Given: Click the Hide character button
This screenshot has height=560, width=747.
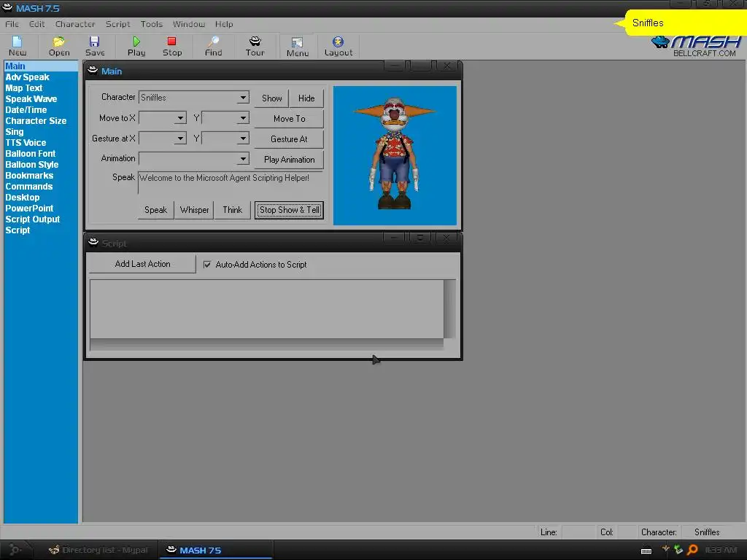Looking at the screenshot, I should point(306,98).
